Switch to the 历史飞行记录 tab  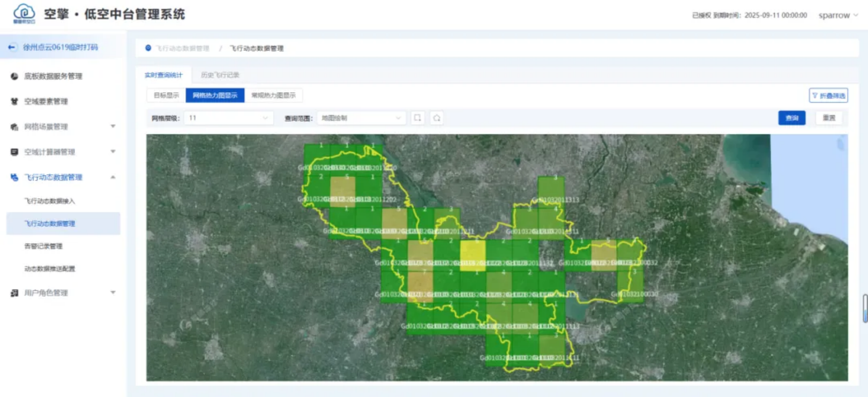point(220,75)
